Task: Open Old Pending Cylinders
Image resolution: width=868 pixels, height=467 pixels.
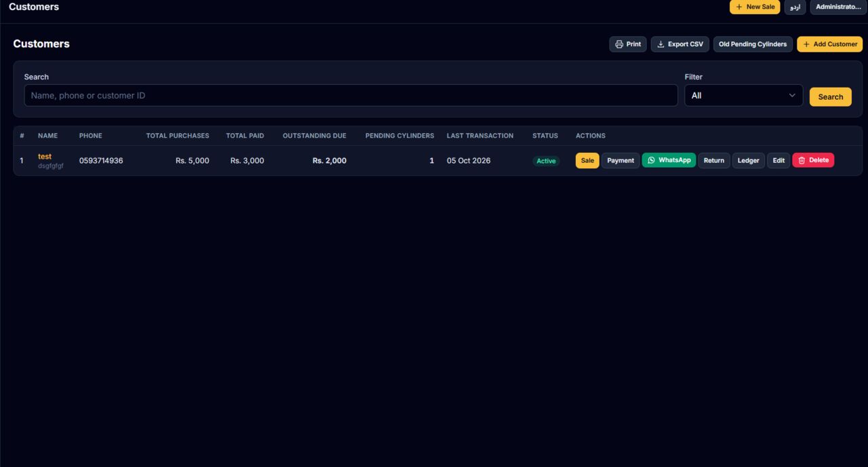Action: click(753, 44)
